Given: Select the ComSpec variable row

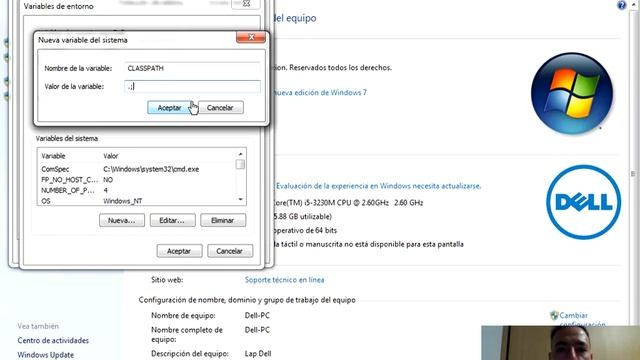Looking at the screenshot, I should click(x=137, y=169).
